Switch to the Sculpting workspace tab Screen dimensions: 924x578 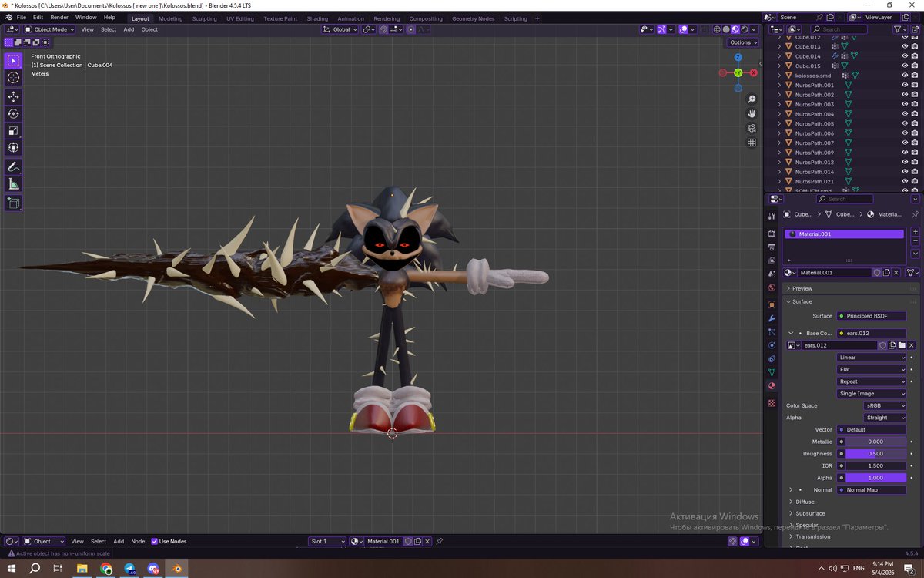[x=205, y=18]
